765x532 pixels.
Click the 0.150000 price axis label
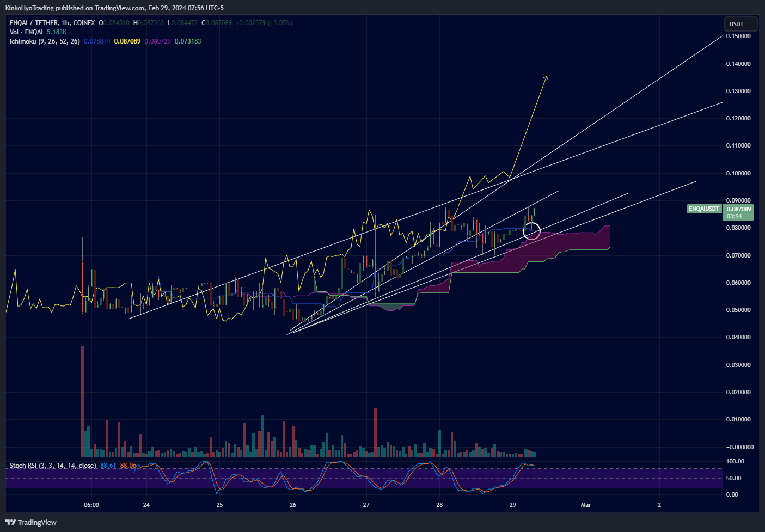738,36
